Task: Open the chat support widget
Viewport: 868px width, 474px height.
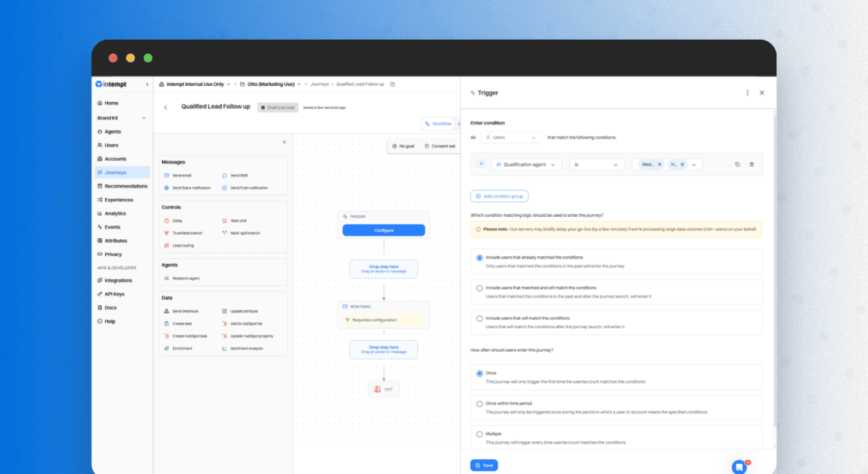Action: pos(739,467)
